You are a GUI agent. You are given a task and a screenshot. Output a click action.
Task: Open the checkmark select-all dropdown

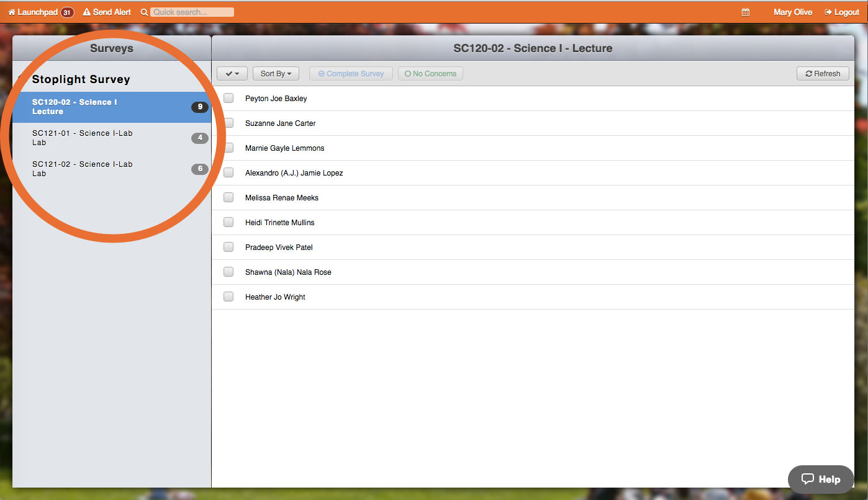point(232,73)
